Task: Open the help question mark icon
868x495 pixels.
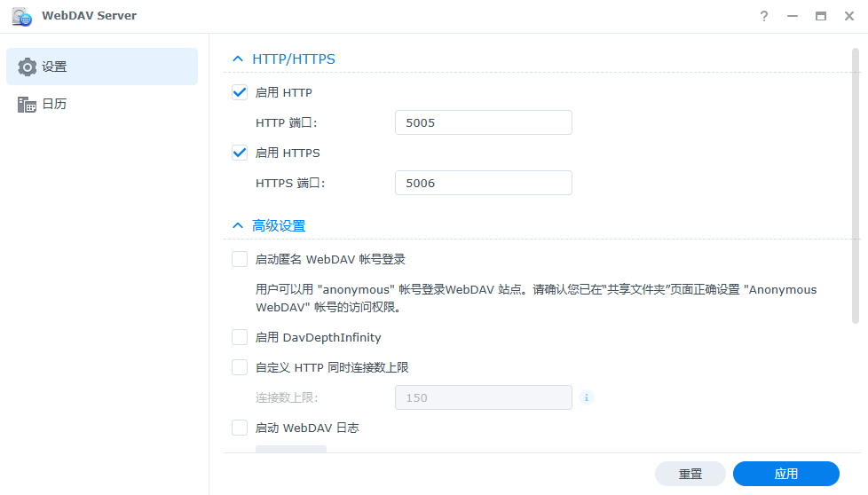Action: click(763, 16)
